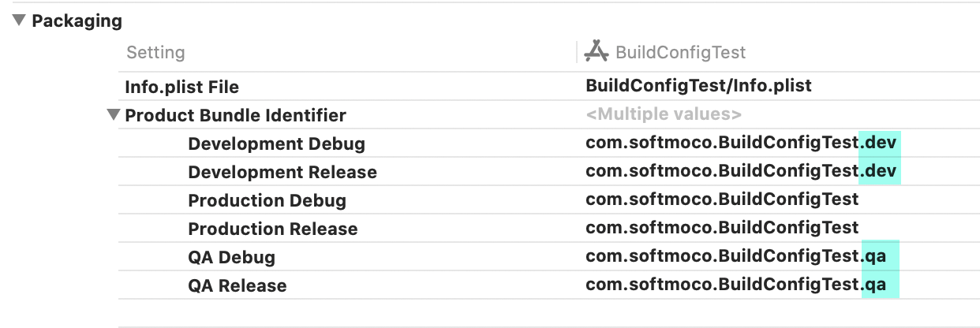The width and height of the screenshot is (980, 328).
Task: Edit the Production Debug bundle identifier value
Action: (721, 200)
